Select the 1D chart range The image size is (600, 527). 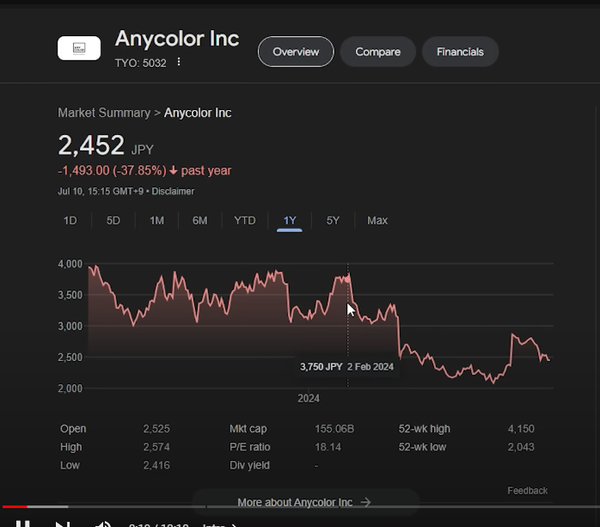(x=70, y=220)
